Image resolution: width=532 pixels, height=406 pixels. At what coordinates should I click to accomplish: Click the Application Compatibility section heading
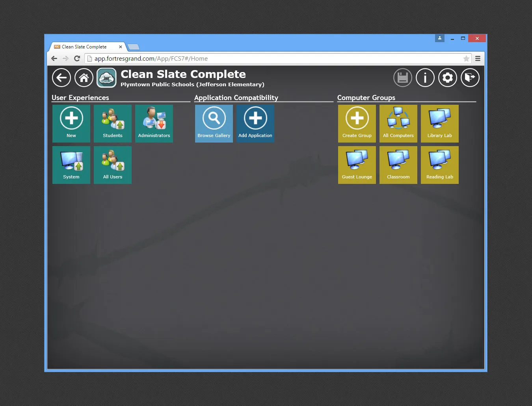(236, 98)
